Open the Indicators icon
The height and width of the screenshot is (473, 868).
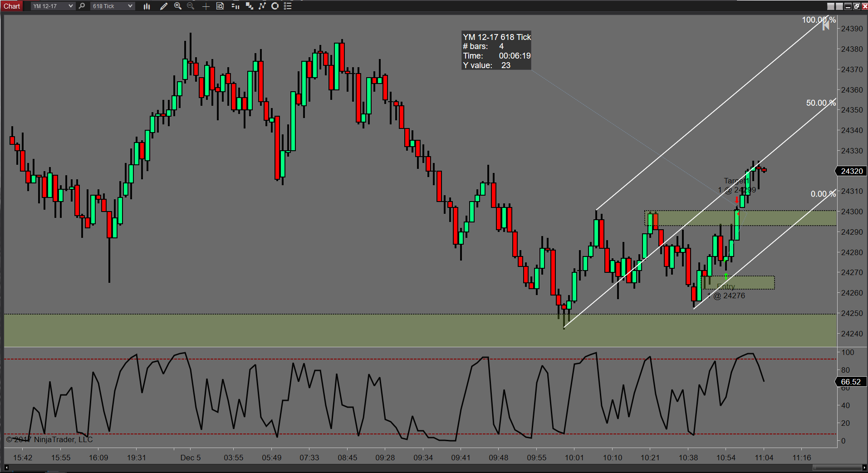[x=262, y=6]
